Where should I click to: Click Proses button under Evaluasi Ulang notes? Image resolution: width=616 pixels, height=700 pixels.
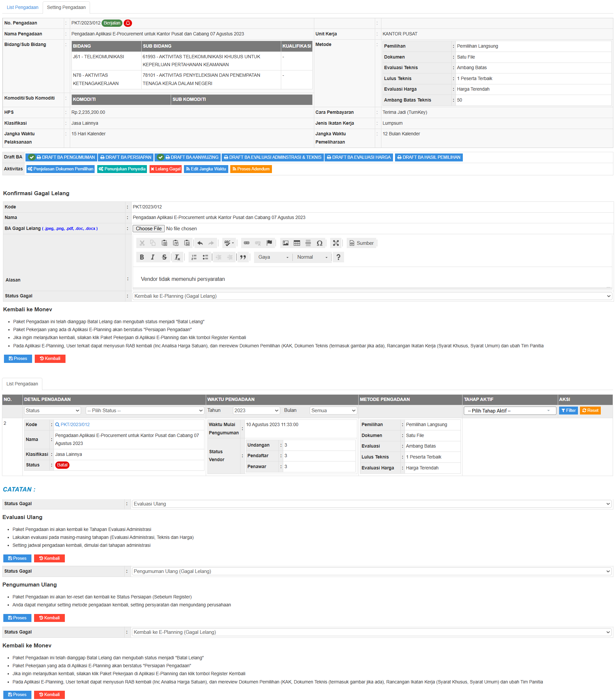tap(18, 558)
